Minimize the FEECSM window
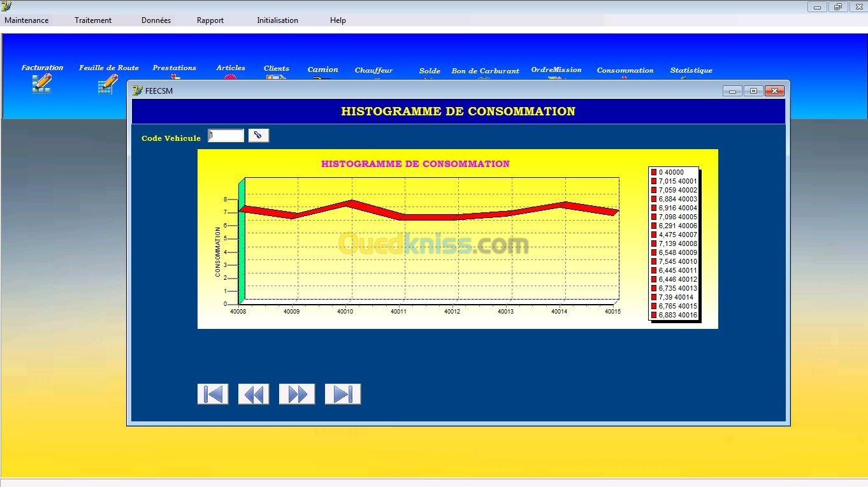The width and height of the screenshot is (868, 487). tap(732, 91)
